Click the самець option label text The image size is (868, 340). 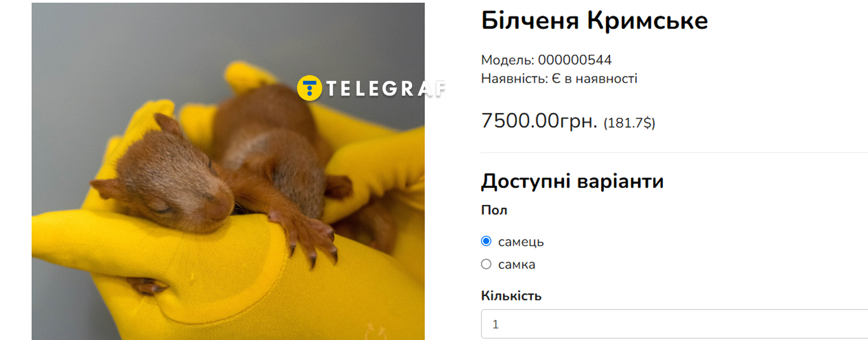521,242
